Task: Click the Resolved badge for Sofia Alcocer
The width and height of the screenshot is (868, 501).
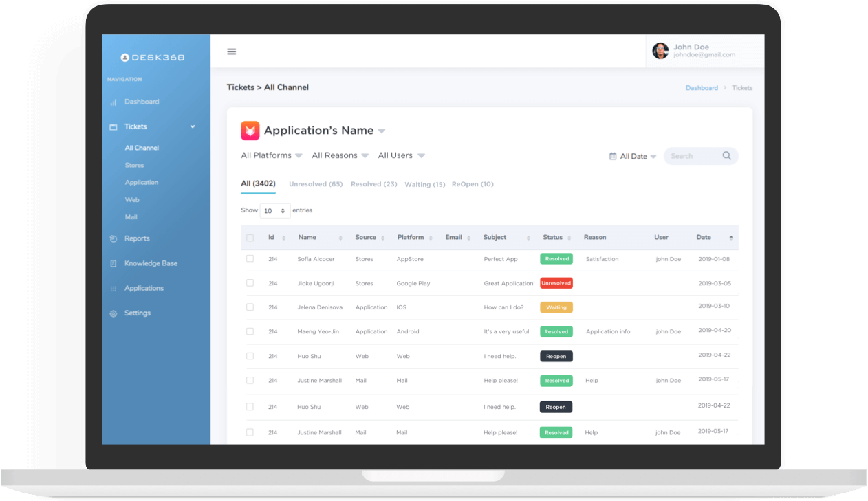Action: pos(556,259)
